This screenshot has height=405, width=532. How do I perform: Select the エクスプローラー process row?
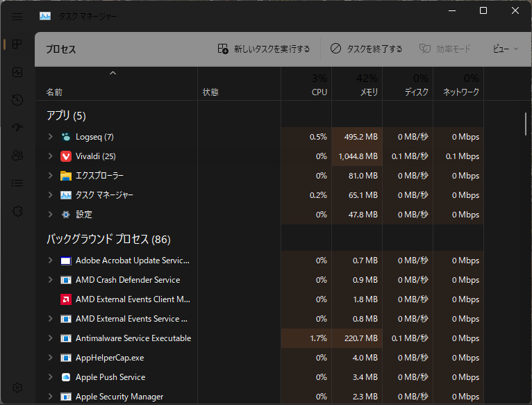point(260,176)
